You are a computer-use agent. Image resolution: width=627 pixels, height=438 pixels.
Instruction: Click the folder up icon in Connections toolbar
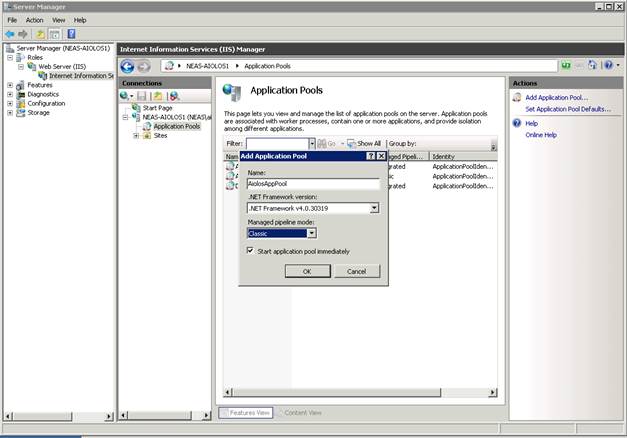158,96
